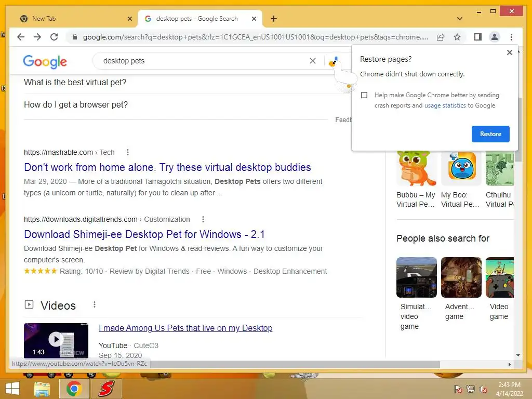Open Video game suggestion
This screenshot has width=532, height=399.
(x=500, y=289)
